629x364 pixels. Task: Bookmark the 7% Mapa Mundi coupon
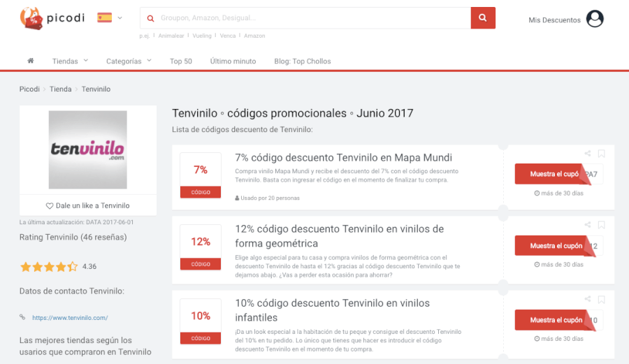(x=601, y=154)
